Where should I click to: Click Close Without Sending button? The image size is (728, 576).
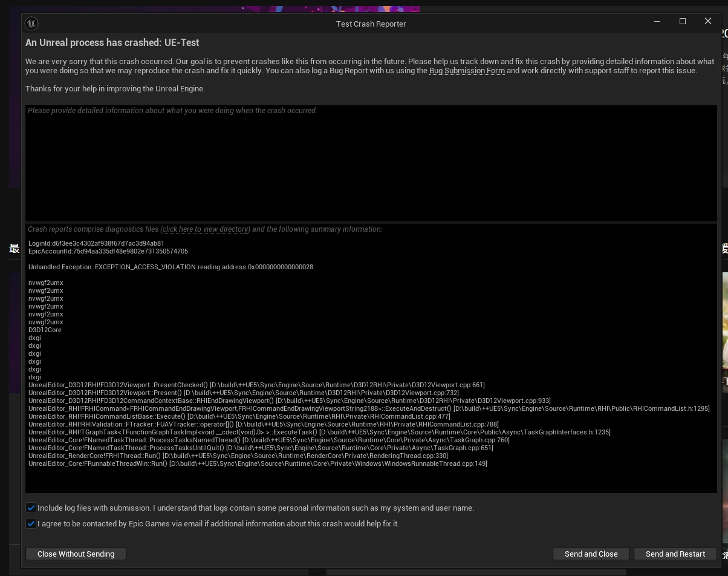[76, 554]
